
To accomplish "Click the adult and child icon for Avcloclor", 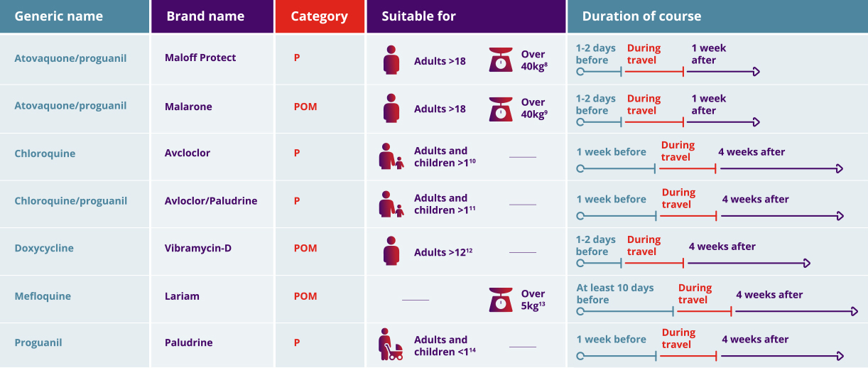I will pos(390,156).
